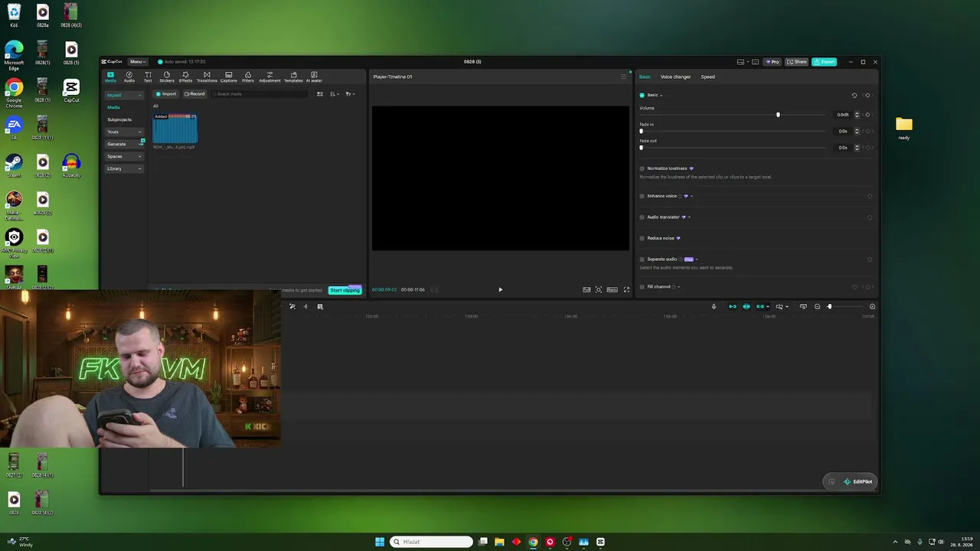Expand the Yours section

click(125, 132)
